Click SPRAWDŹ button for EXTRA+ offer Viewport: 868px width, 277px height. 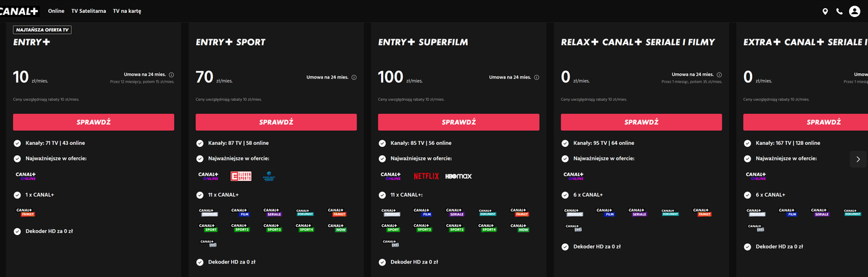coord(806,122)
